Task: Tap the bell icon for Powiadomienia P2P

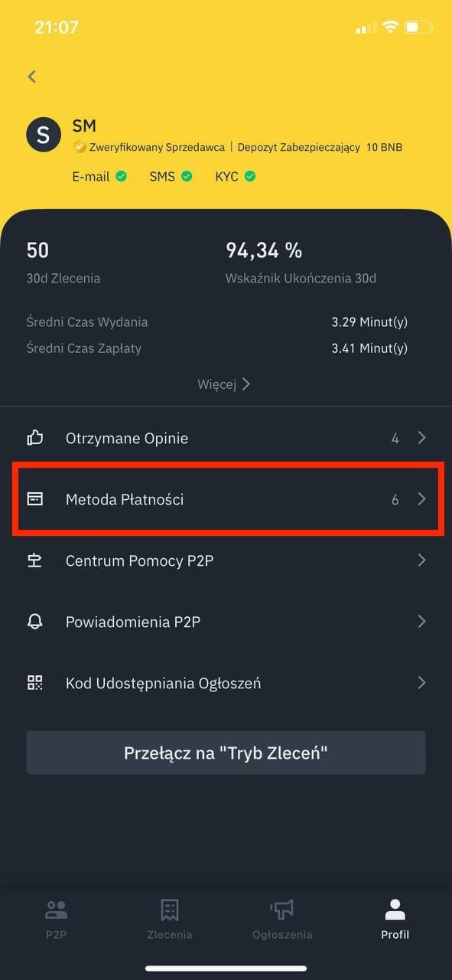Action: coord(35,621)
